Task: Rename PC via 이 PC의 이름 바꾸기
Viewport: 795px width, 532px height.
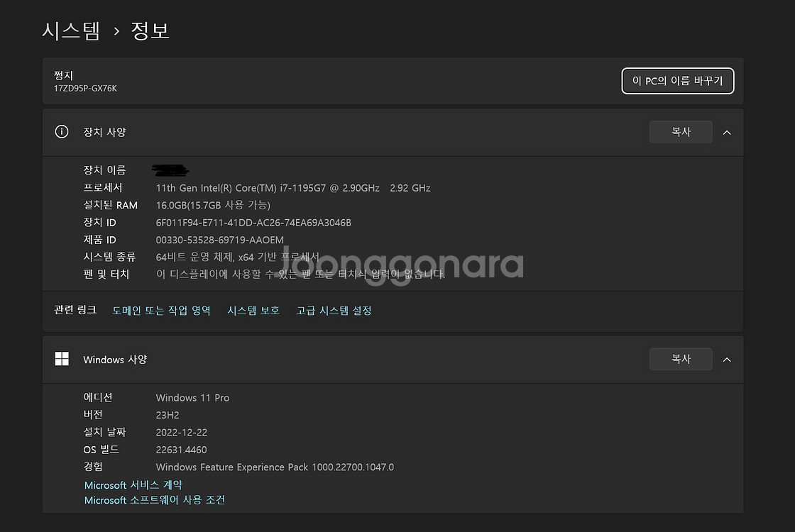Action: pyautogui.click(x=677, y=81)
